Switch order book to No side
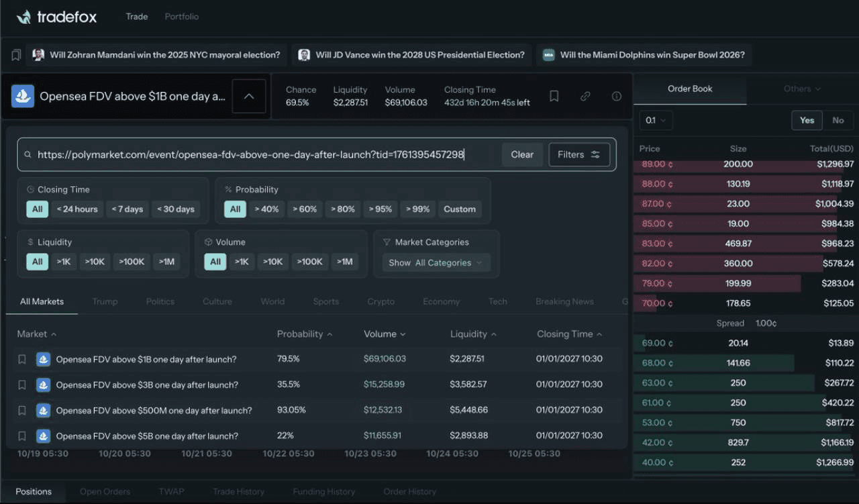859x504 pixels. coord(838,120)
